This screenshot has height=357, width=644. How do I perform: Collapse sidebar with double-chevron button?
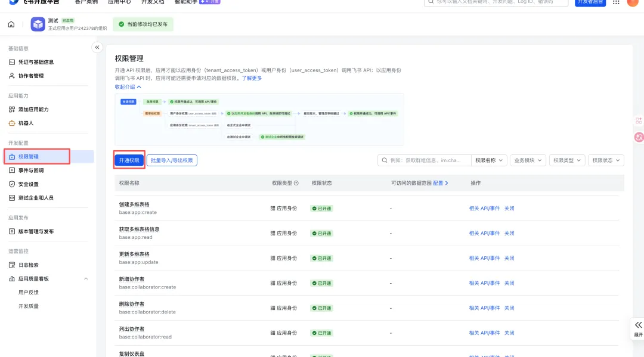pos(97,47)
